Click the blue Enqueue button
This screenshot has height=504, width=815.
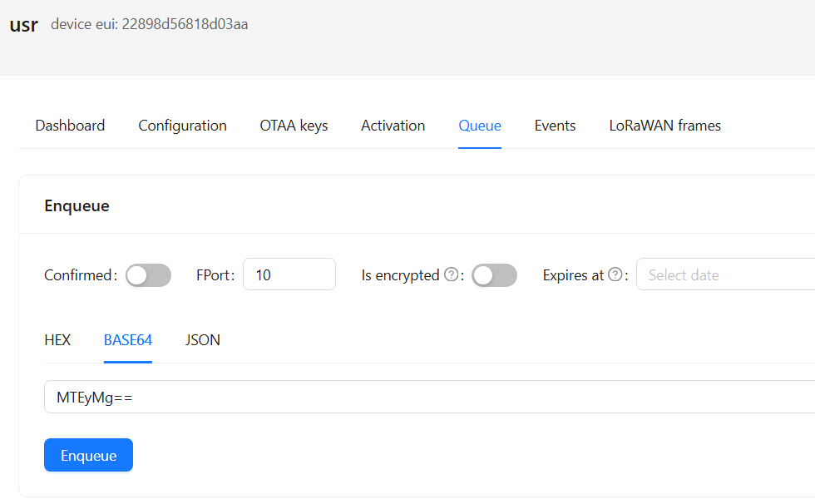coord(88,455)
